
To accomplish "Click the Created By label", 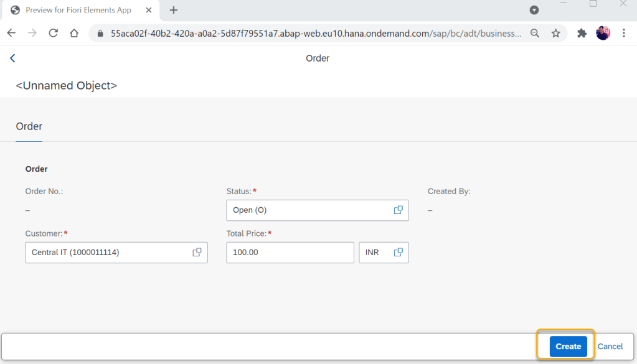I will (x=449, y=191).
